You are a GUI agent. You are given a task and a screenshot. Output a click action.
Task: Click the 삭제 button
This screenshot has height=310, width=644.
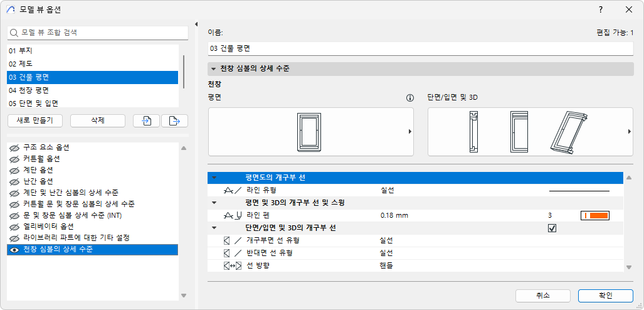[98, 120]
